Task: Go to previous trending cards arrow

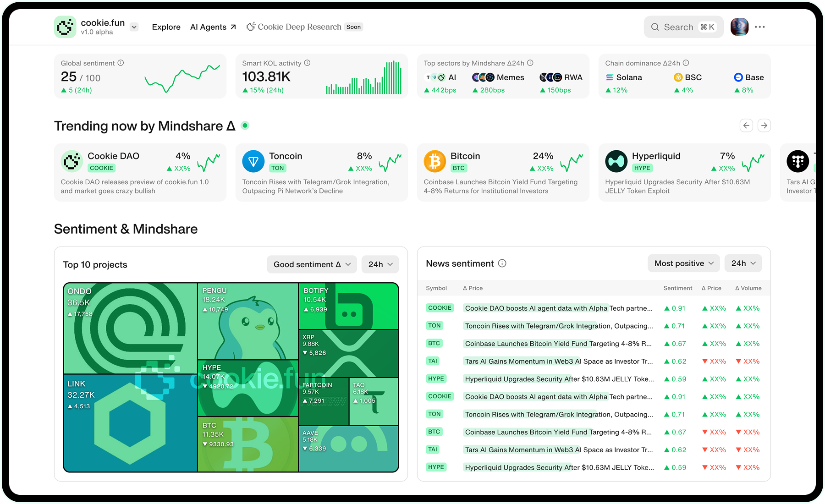Action: point(746,126)
